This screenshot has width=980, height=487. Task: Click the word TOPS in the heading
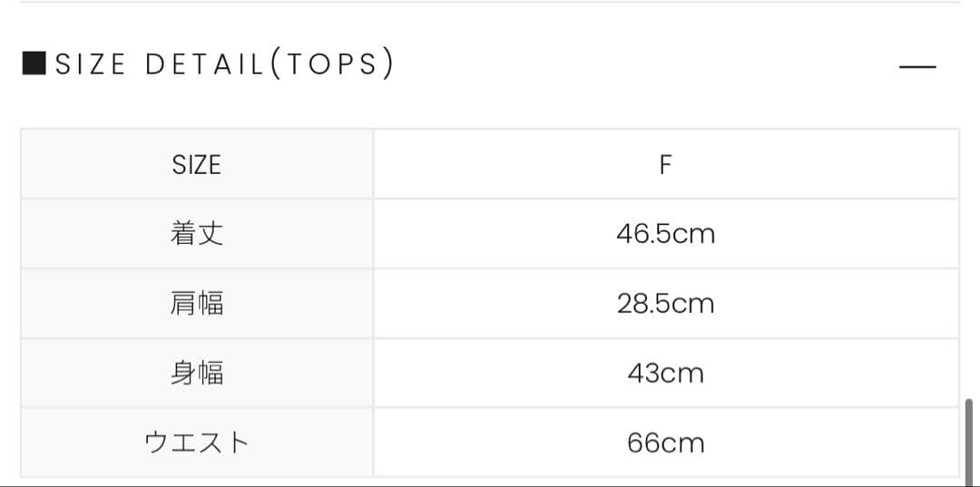point(332,64)
